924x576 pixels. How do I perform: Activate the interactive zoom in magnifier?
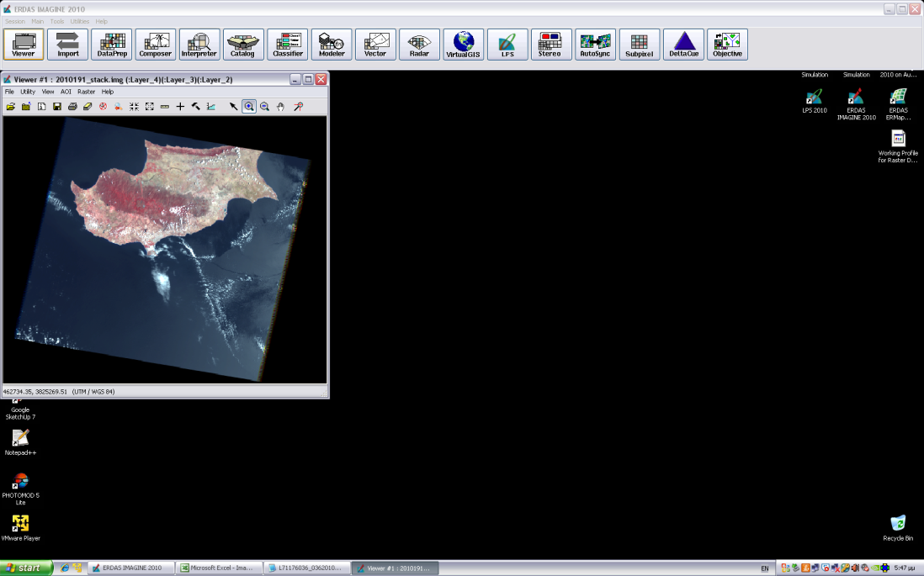tap(249, 107)
